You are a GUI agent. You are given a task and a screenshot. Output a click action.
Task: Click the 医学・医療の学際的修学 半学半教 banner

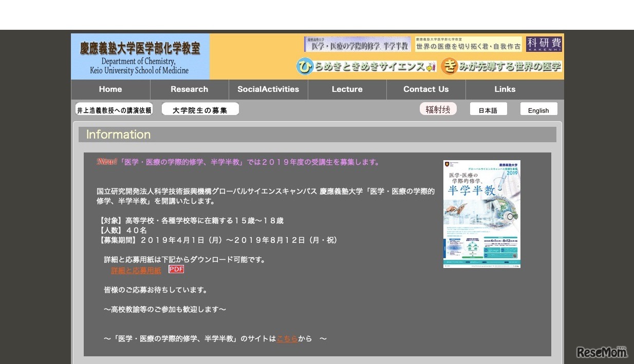pos(358,44)
